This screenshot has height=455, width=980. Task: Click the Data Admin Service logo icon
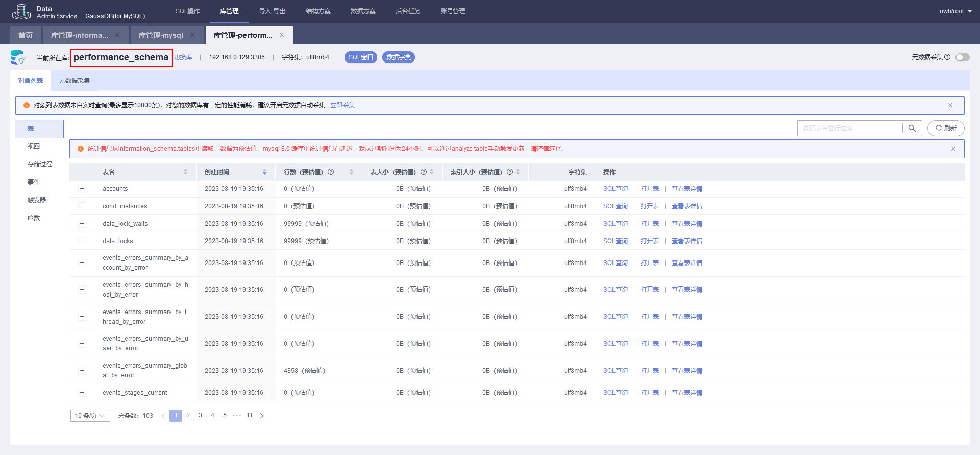click(21, 12)
